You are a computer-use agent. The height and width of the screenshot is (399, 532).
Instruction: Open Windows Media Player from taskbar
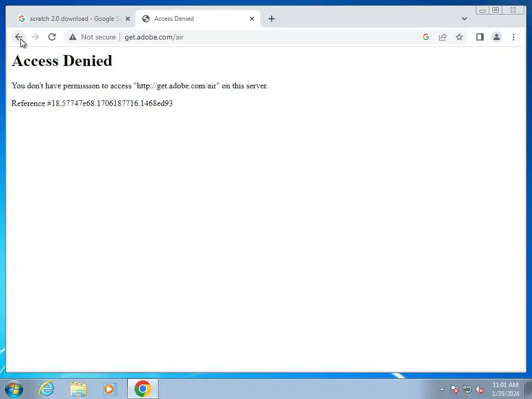tap(110, 389)
